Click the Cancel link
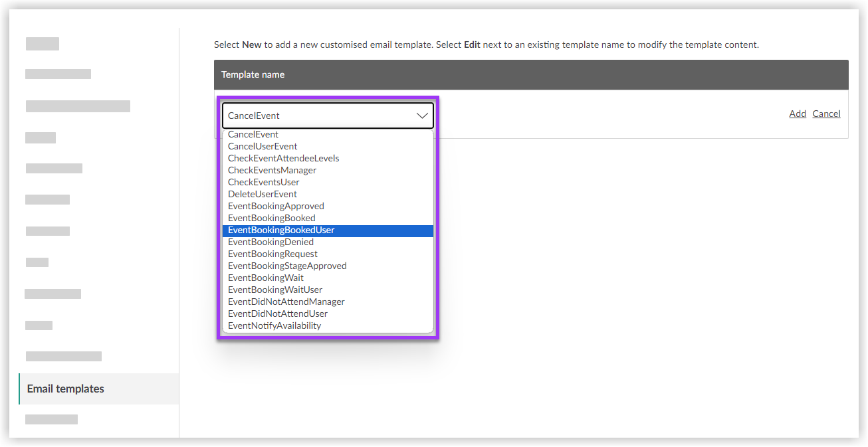 pyautogui.click(x=826, y=114)
